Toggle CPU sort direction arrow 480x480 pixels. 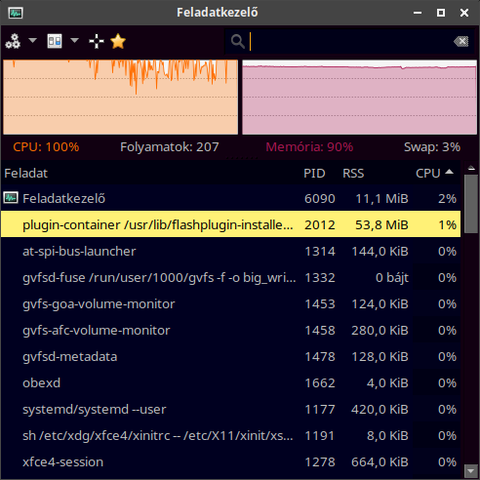coord(449,172)
